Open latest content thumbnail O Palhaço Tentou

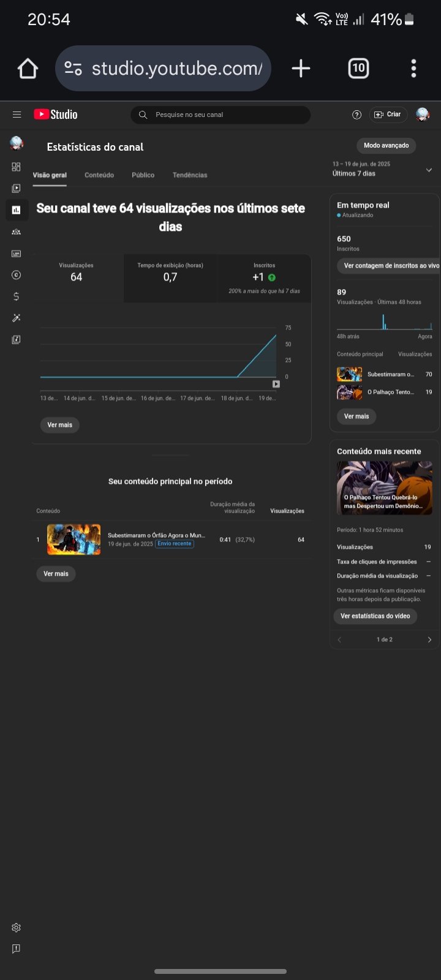click(x=385, y=488)
